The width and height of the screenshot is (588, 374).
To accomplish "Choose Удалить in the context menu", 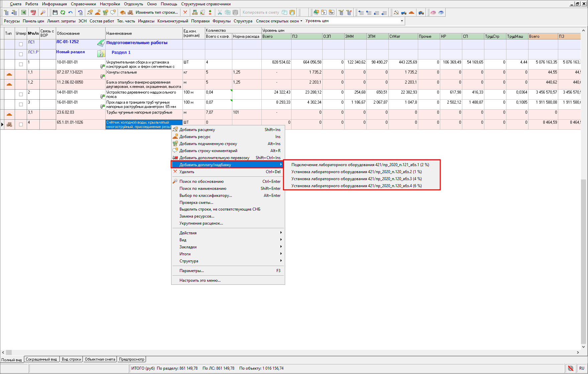I will coord(228,172).
